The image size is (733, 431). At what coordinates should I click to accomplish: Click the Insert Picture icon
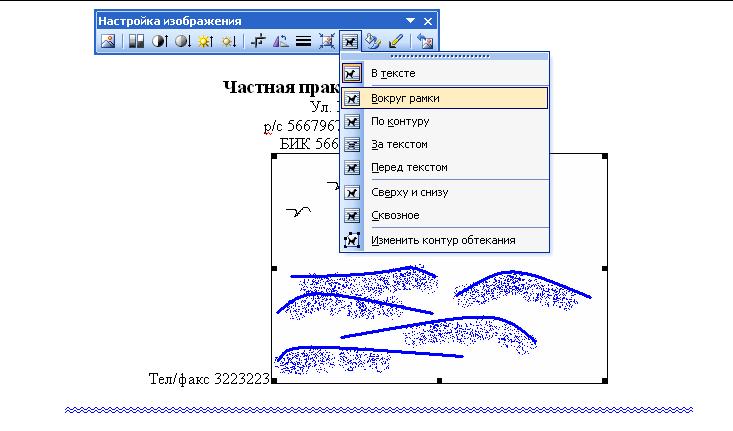pyautogui.click(x=108, y=41)
